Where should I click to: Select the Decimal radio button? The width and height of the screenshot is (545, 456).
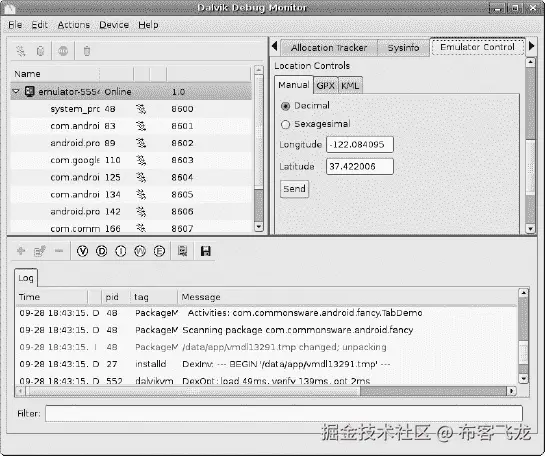[285, 106]
